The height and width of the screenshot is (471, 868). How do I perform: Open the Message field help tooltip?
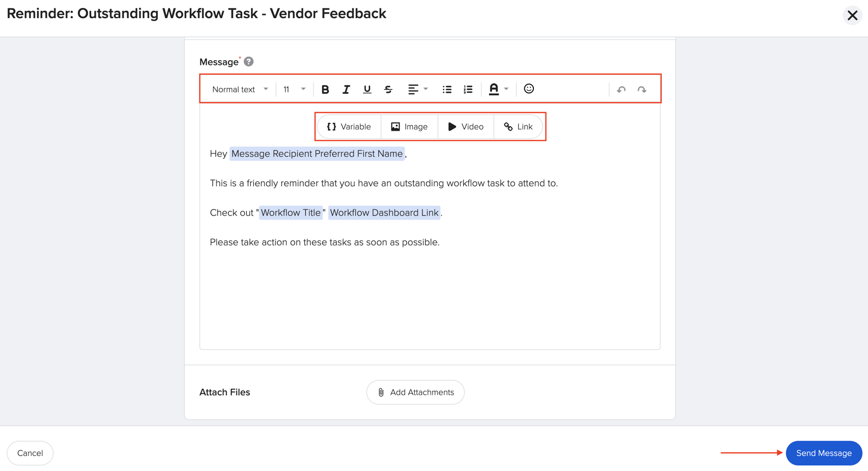(248, 62)
